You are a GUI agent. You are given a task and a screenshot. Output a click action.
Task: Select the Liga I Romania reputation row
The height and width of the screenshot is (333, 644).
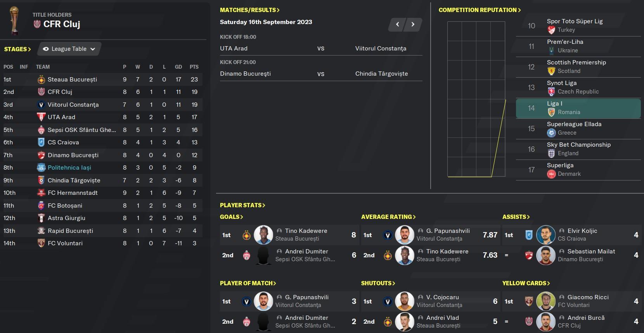[x=578, y=108]
